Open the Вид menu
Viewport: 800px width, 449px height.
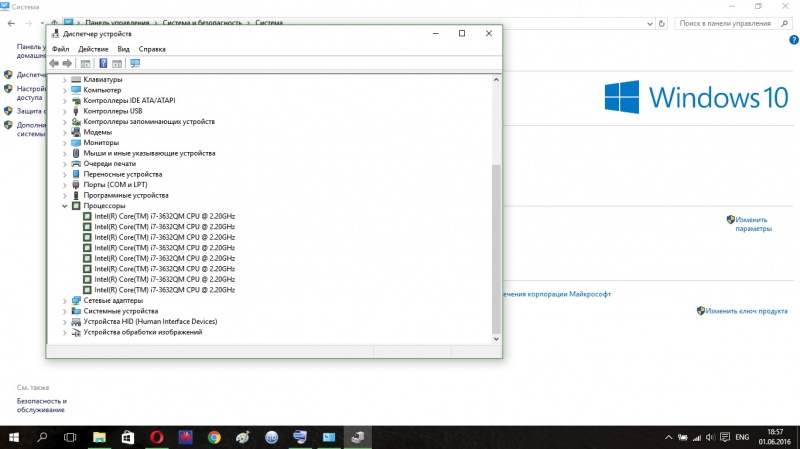[x=123, y=49]
